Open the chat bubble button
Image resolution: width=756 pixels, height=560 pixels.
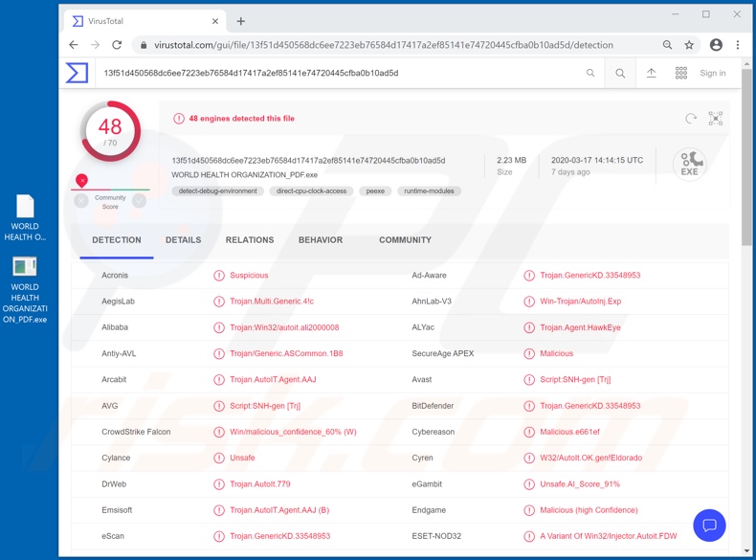(x=709, y=526)
